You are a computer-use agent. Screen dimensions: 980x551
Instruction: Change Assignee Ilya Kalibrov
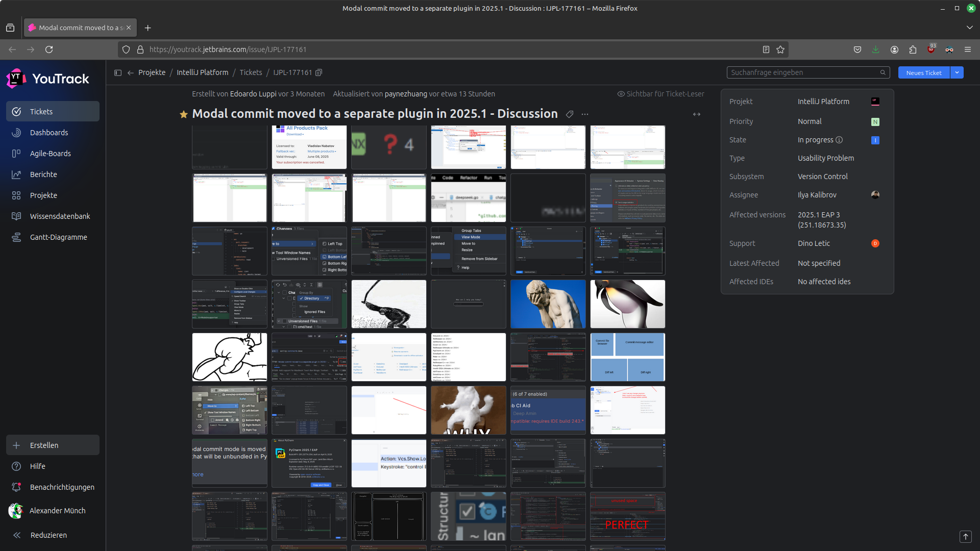point(817,195)
